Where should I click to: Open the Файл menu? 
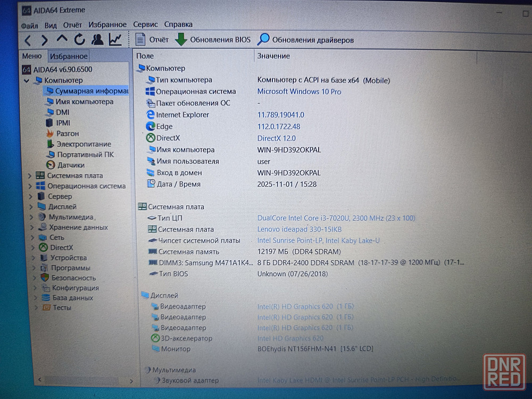[x=29, y=25]
